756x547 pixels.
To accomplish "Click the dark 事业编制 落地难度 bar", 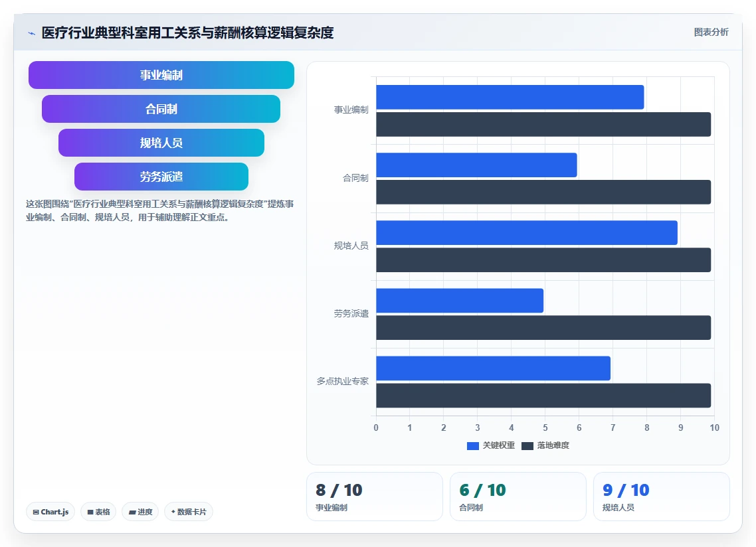I will coord(543,124).
